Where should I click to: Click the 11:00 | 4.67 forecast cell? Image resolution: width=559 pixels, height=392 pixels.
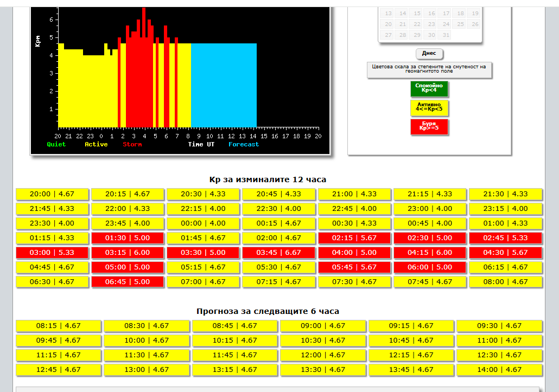pos(499,340)
